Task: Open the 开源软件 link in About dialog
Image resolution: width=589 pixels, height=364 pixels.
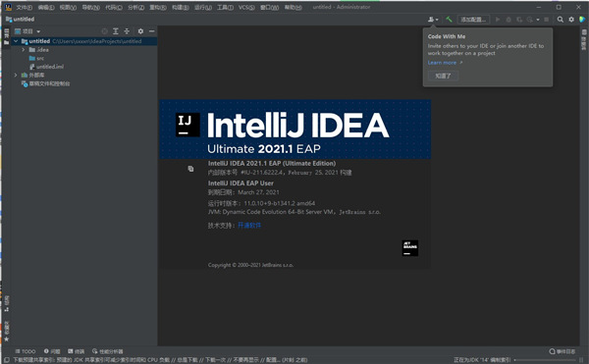Action: [249, 225]
